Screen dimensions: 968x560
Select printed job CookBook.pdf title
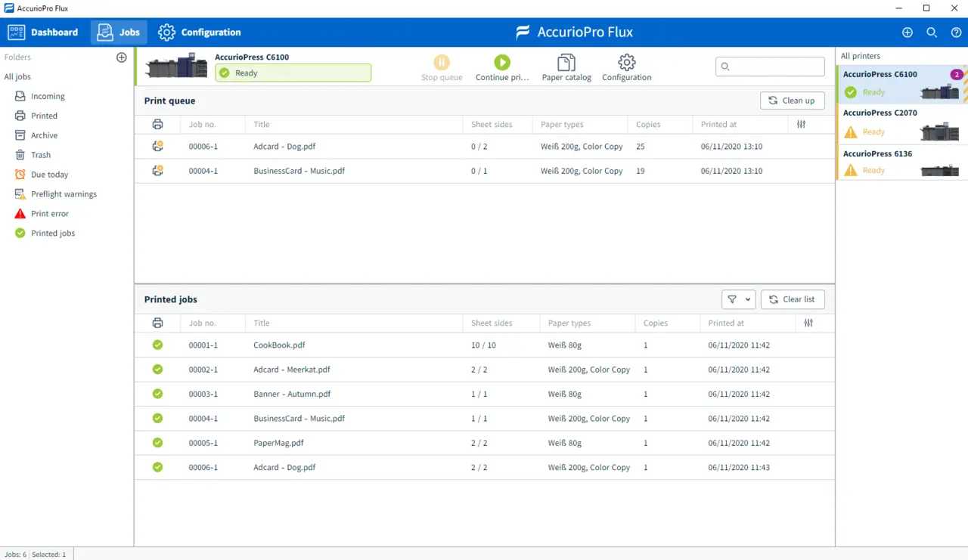click(280, 345)
